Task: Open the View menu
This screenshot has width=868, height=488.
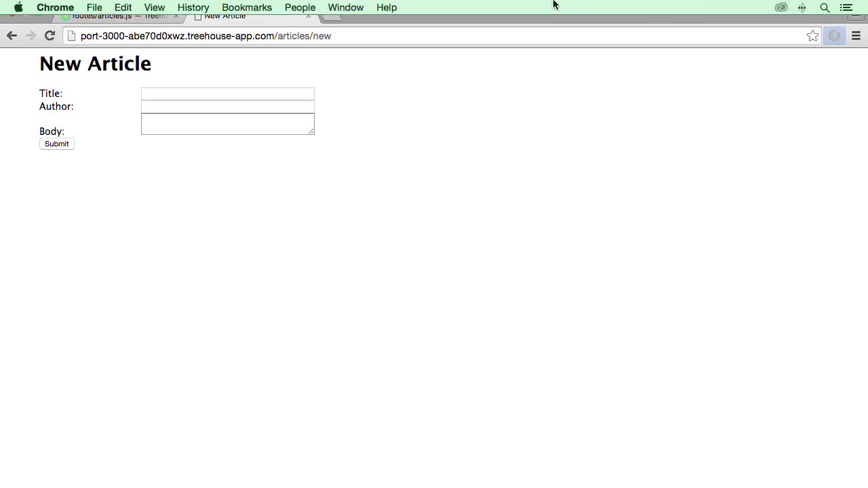Action: 154,7
